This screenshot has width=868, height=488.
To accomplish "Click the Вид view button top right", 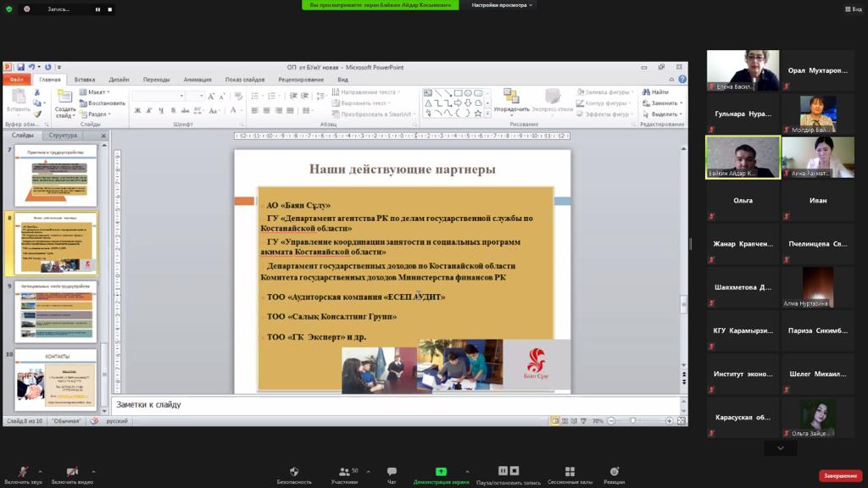I will (853, 9).
